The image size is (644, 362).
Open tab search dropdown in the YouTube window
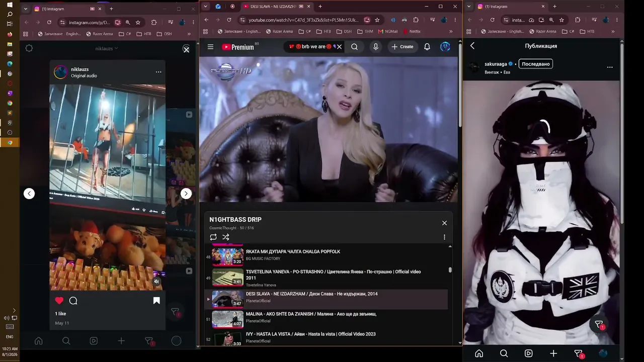click(205, 7)
